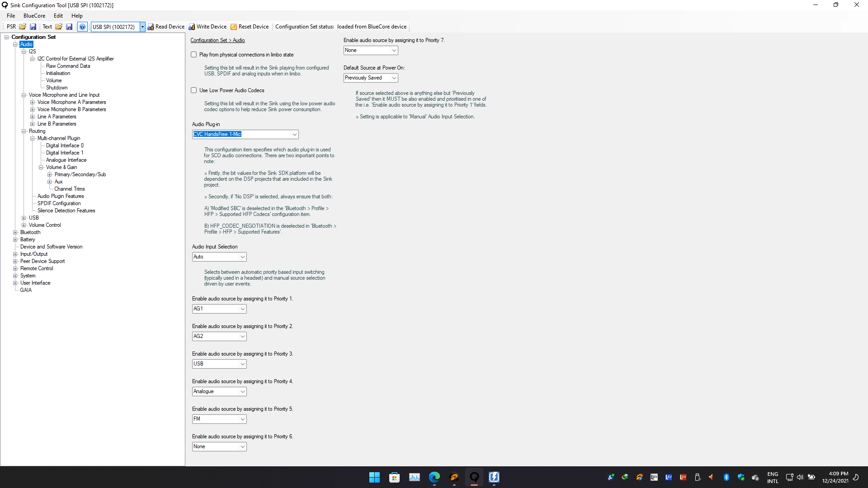This screenshot has height=488, width=868.
Task: Expand the Bluetooth tree node
Action: [x=15, y=232]
